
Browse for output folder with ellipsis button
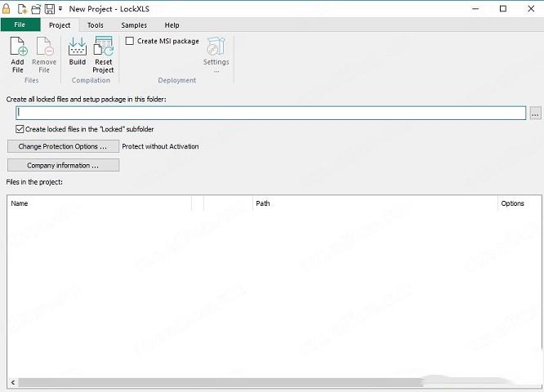point(535,114)
